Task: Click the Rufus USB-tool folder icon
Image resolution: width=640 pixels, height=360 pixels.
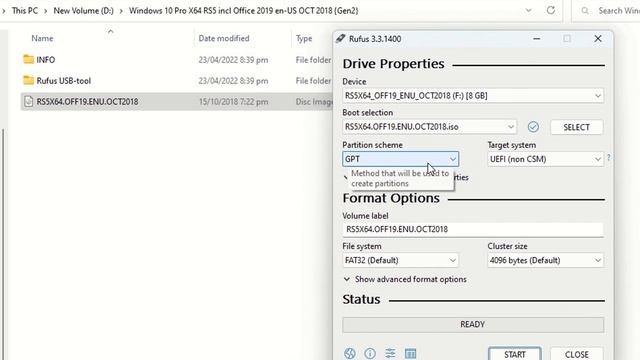Action: tap(28, 80)
